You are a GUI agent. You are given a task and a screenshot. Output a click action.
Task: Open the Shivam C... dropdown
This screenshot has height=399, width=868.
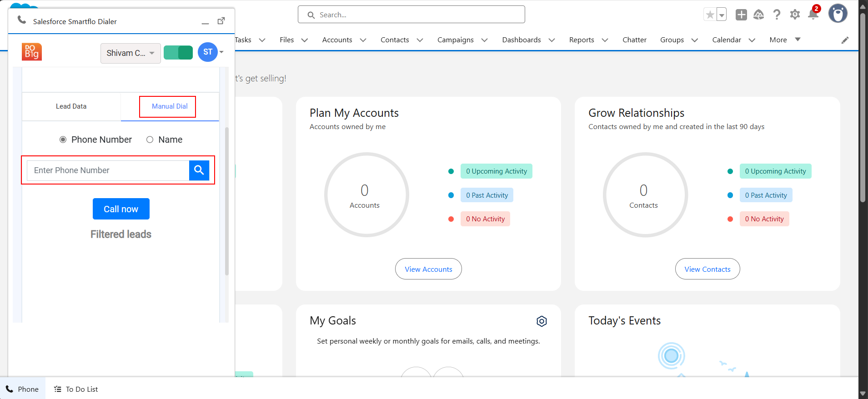click(130, 53)
